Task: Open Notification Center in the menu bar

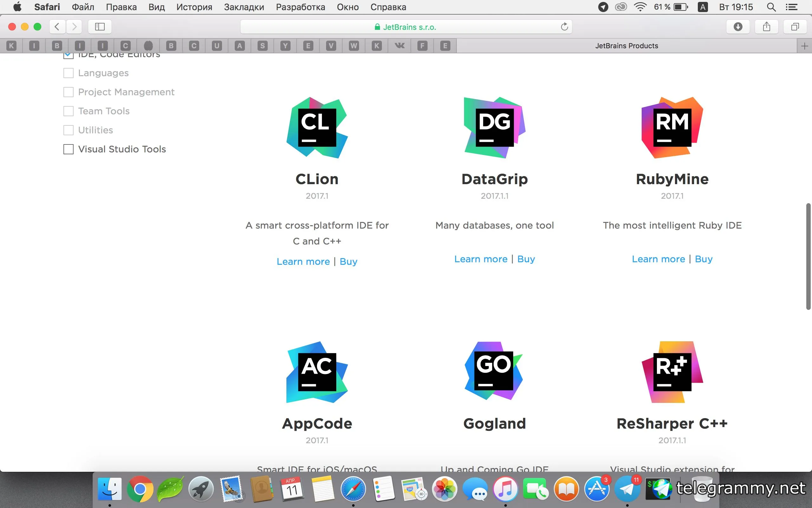Action: coord(792,7)
